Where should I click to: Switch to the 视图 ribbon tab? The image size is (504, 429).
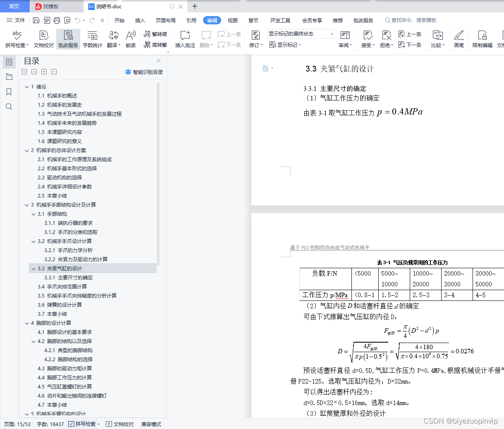tap(233, 20)
